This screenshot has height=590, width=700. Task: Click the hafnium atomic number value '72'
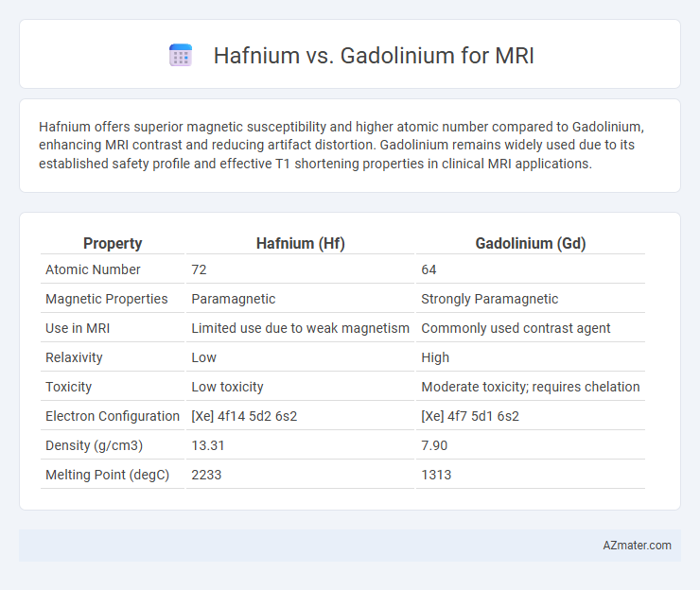(x=199, y=269)
